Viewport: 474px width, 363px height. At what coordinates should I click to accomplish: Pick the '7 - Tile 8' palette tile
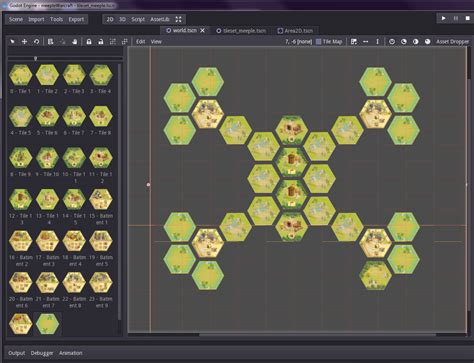coord(101,121)
